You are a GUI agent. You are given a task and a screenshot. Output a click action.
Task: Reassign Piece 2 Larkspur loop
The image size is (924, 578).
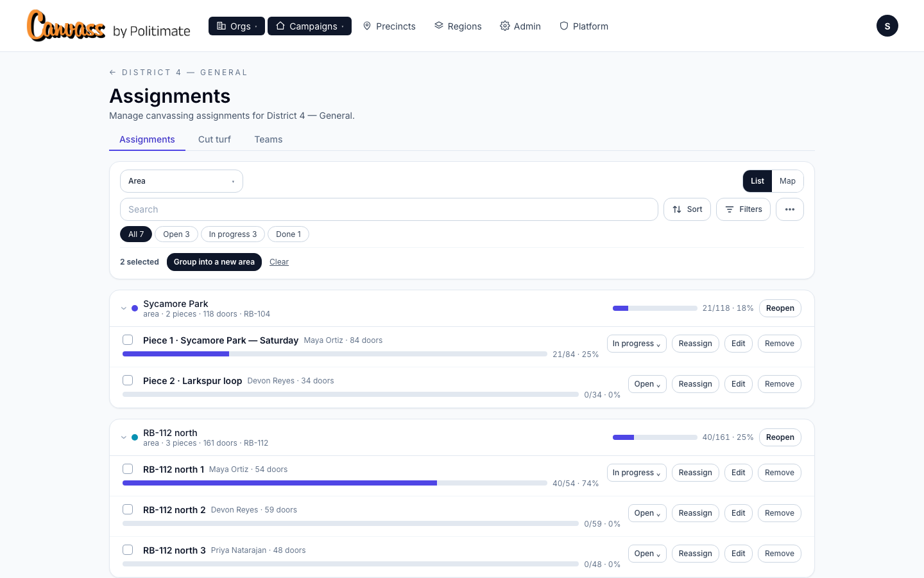pyautogui.click(x=696, y=384)
